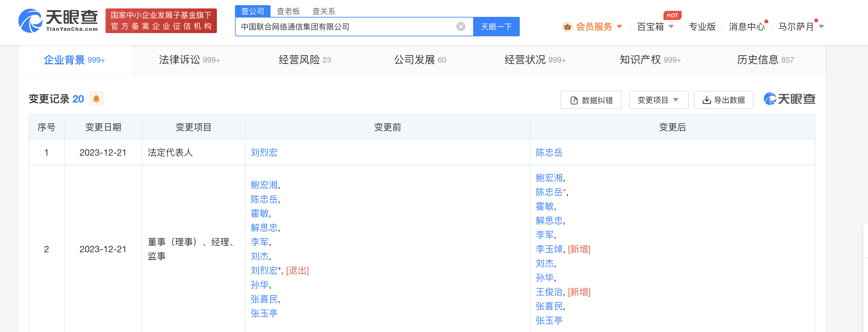The image size is (868, 332).
Task: Open the 马尔萨月 user account menu
Action: (x=801, y=27)
